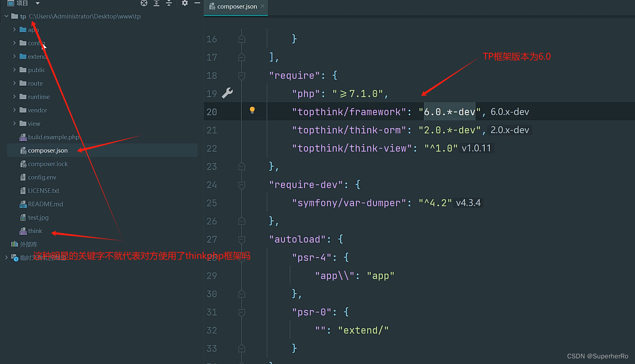
Task: Switch to the composer.json tab
Action: pyautogui.click(x=236, y=6)
